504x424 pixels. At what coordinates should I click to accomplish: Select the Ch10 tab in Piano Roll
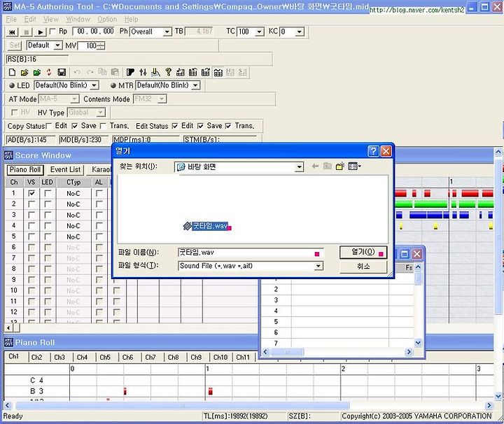click(220, 358)
